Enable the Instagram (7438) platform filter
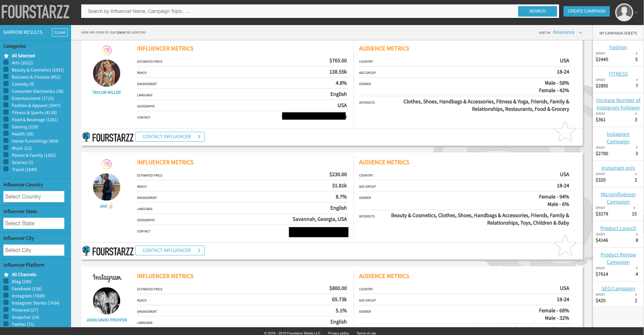Image resolution: width=644 pixels, height=335 pixels. pos(6,296)
